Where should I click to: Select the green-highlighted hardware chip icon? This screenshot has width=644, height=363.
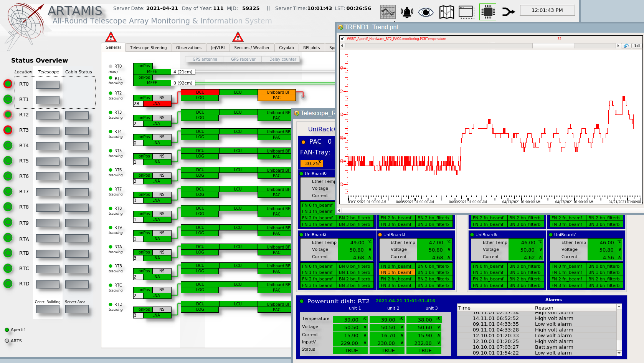tap(488, 12)
